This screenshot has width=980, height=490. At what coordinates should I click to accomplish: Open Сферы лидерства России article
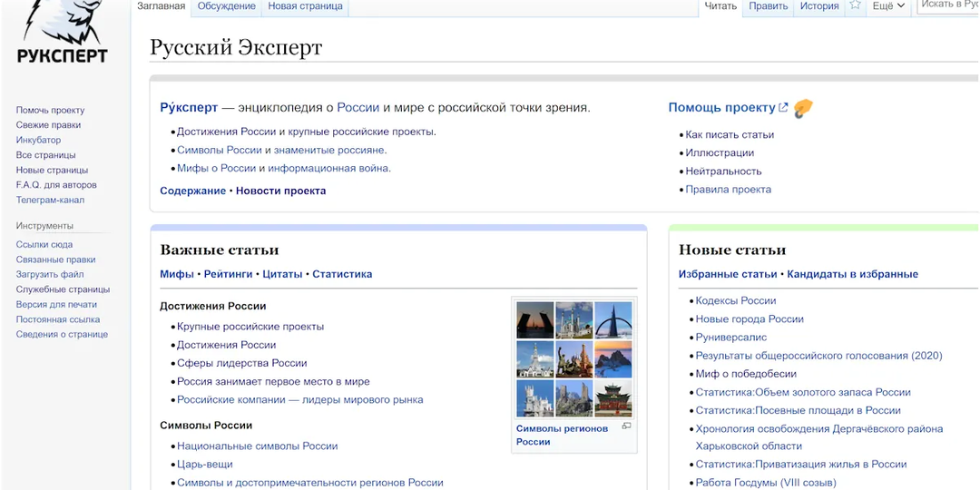click(242, 363)
